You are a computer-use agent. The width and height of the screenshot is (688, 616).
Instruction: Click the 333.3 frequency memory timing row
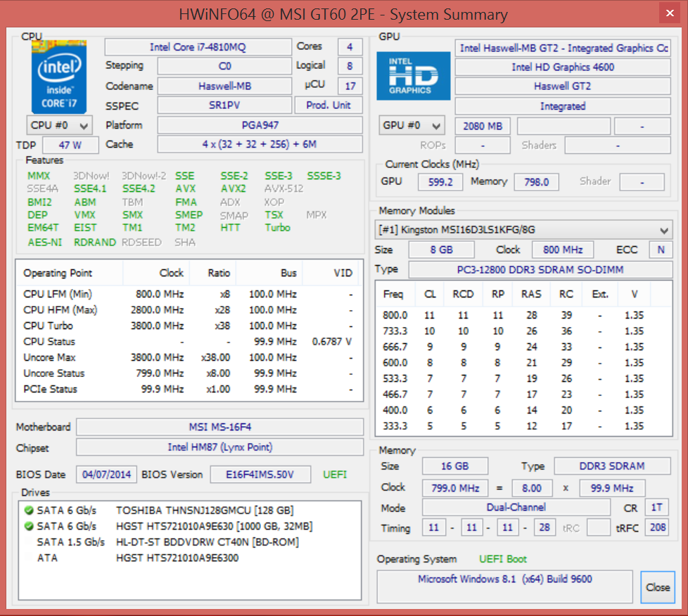[523, 425]
